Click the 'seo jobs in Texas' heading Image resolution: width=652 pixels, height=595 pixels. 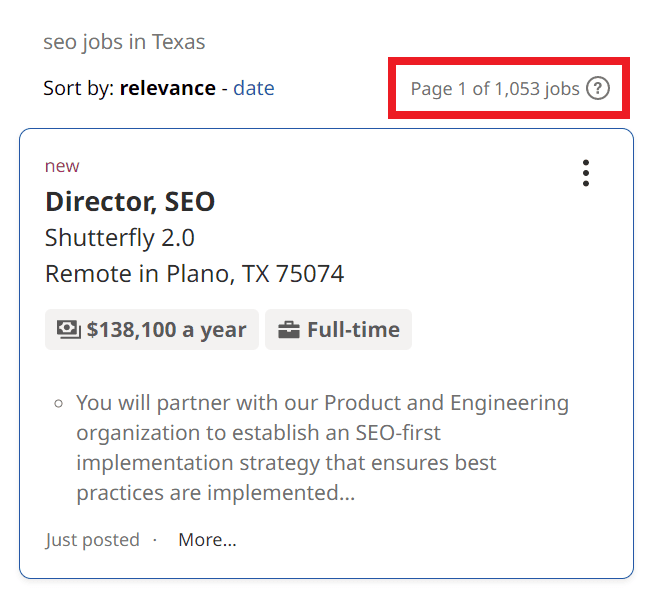pyautogui.click(x=124, y=42)
